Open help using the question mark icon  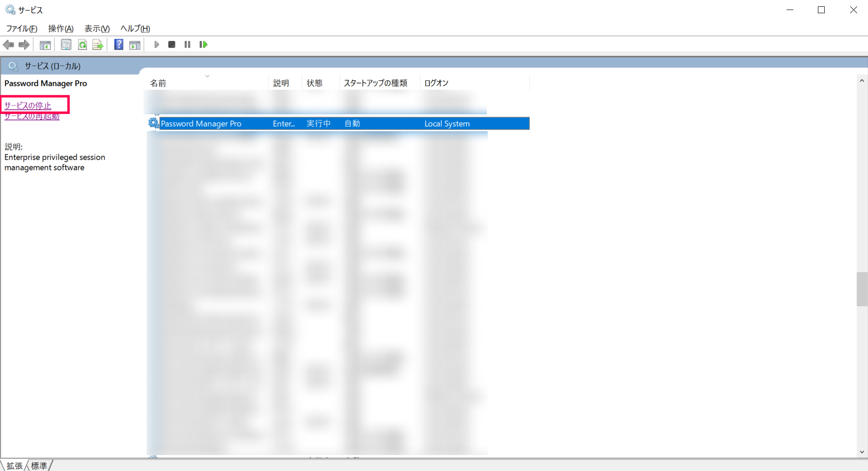[x=119, y=45]
